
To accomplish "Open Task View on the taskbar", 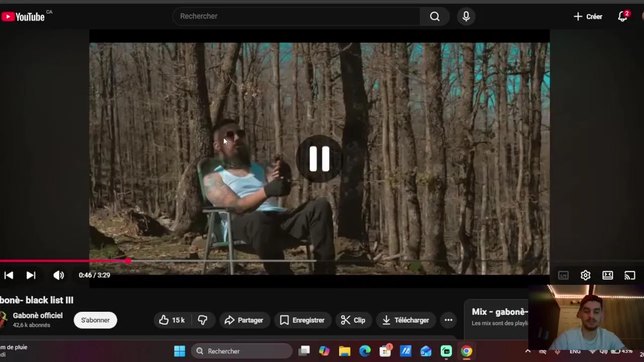I will [304, 351].
